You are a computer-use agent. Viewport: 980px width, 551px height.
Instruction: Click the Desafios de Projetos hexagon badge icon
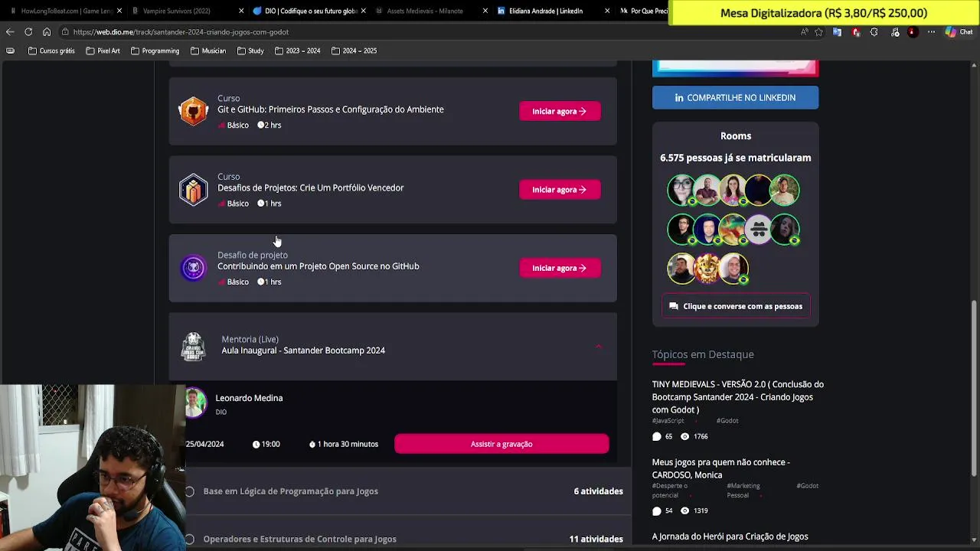(194, 190)
